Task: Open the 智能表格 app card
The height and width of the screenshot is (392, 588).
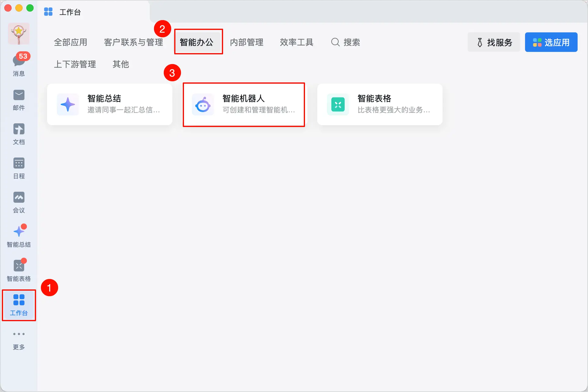Action: [x=380, y=104]
